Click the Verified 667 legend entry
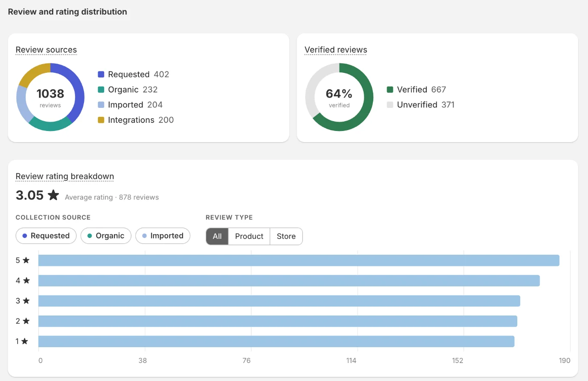The height and width of the screenshot is (381, 588). click(x=417, y=89)
